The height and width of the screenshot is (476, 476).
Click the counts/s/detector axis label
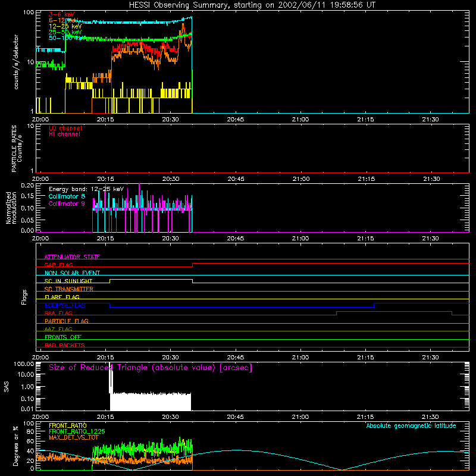[16, 62]
